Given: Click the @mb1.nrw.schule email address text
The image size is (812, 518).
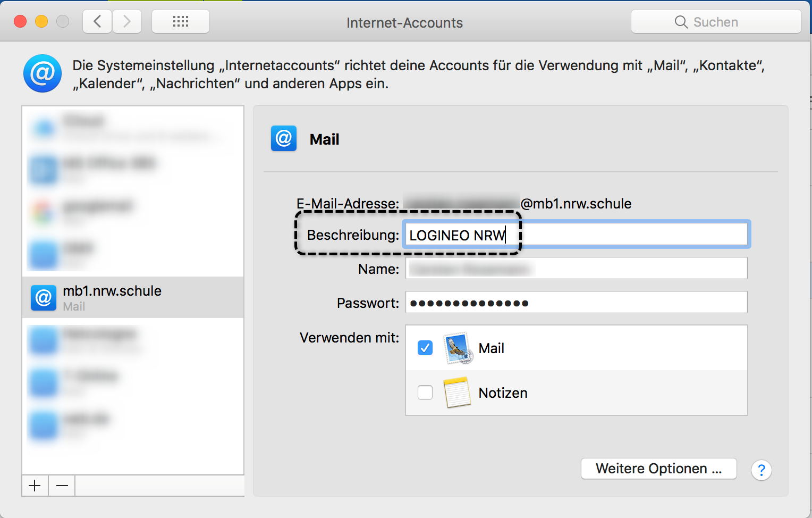Looking at the screenshot, I should pos(576,204).
